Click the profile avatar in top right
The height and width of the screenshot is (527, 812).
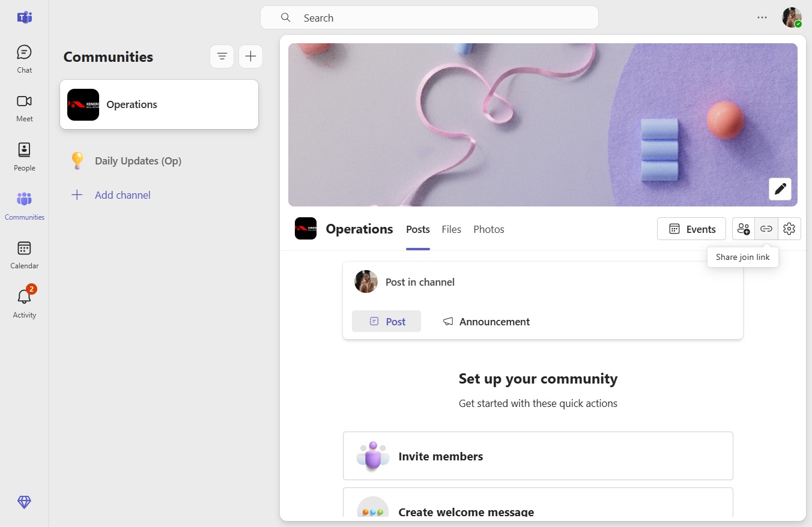792,17
